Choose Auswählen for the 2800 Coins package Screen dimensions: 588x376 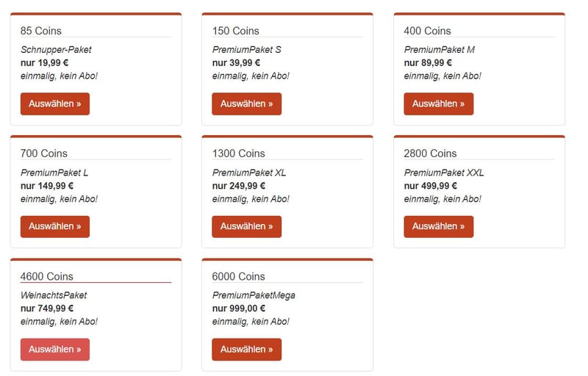(438, 227)
